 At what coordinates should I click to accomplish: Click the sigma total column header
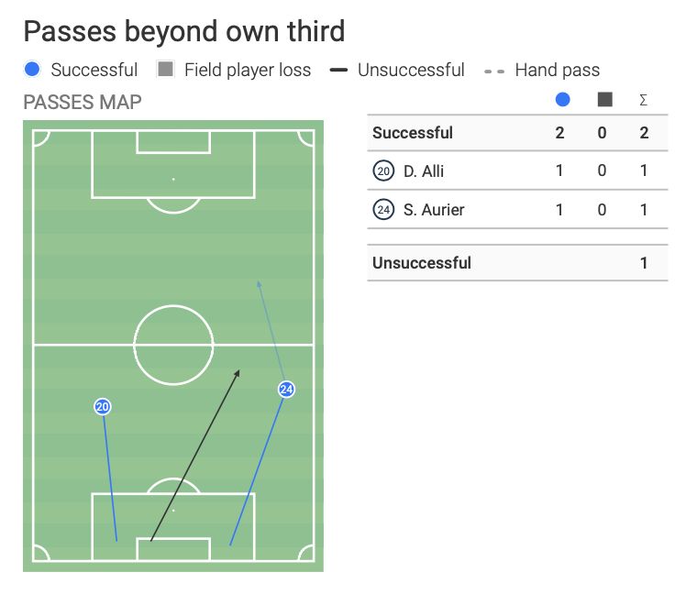coord(644,100)
